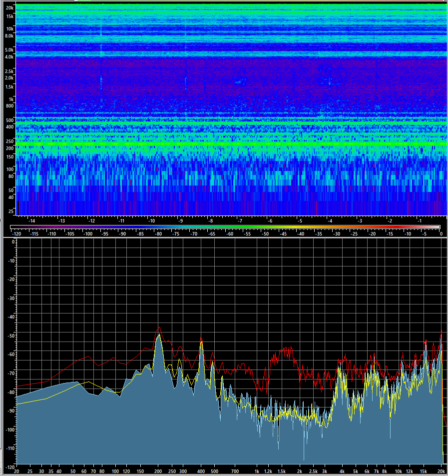
Task: Click the -65 value on the color scale
Action: click(x=211, y=234)
